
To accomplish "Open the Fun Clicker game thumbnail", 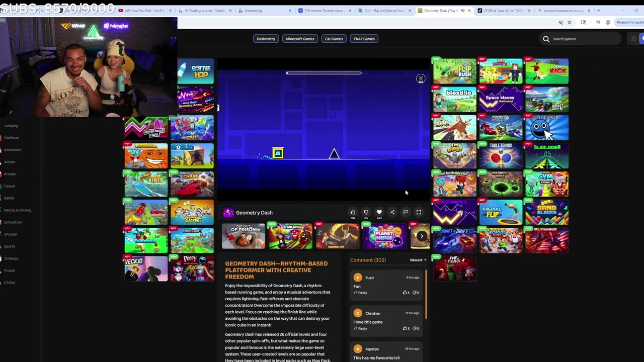I will point(547,127).
